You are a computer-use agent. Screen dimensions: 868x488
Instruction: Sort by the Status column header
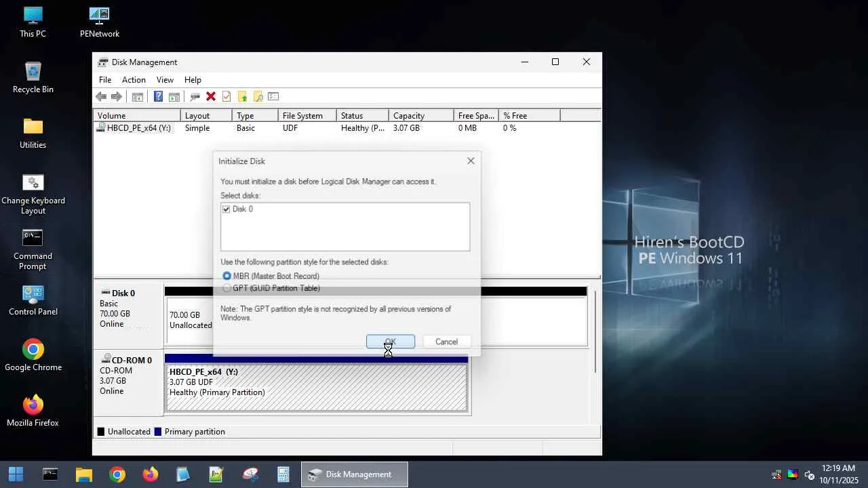pos(363,116)
